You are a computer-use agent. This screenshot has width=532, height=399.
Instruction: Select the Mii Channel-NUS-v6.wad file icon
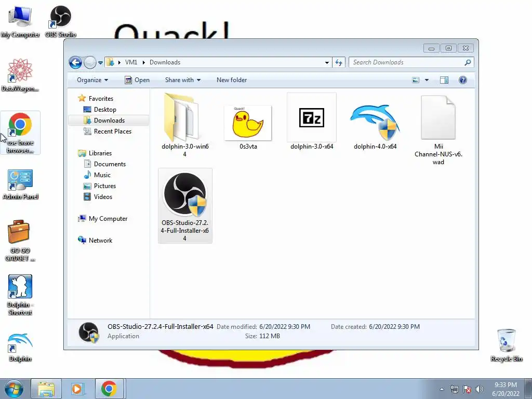[438, 117]
